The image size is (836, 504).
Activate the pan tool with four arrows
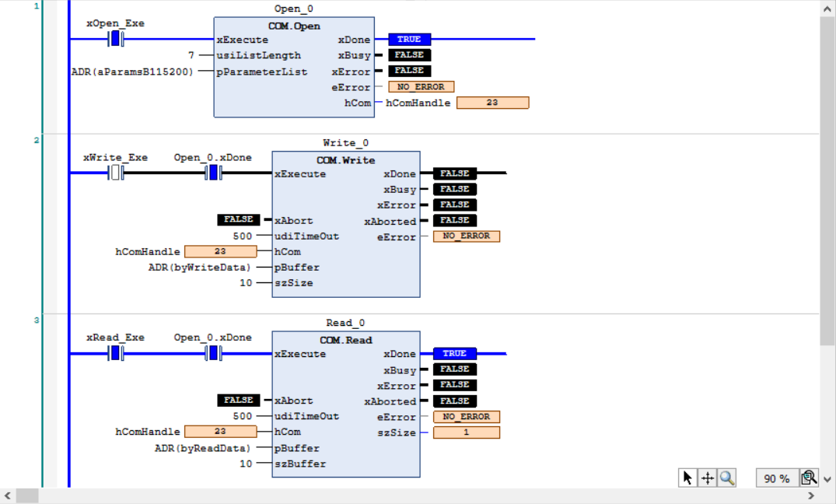click(708, 478)
